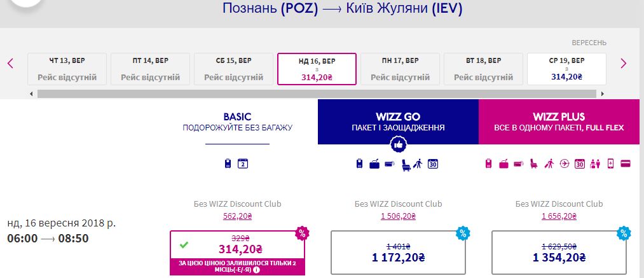Click the blue discount percent badge on WIZZ GO price
Viewport: 644px width, 278px height.
462,233
